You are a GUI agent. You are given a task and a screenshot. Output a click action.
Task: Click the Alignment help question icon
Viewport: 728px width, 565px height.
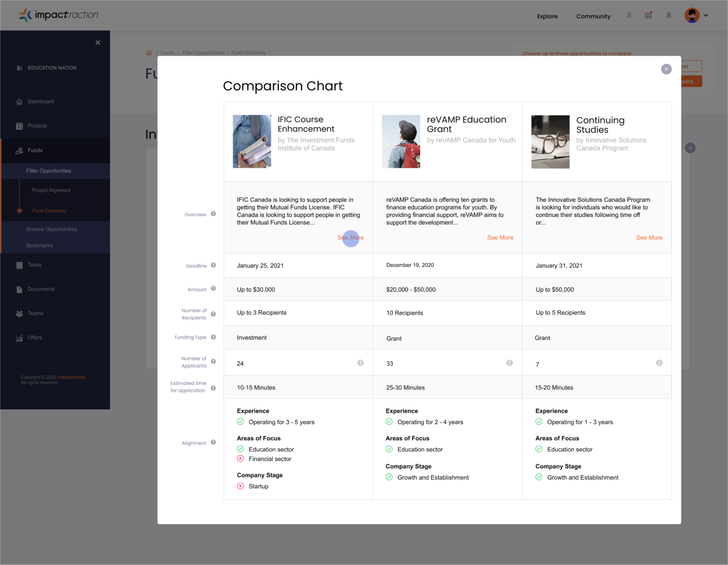coord(213,442)
